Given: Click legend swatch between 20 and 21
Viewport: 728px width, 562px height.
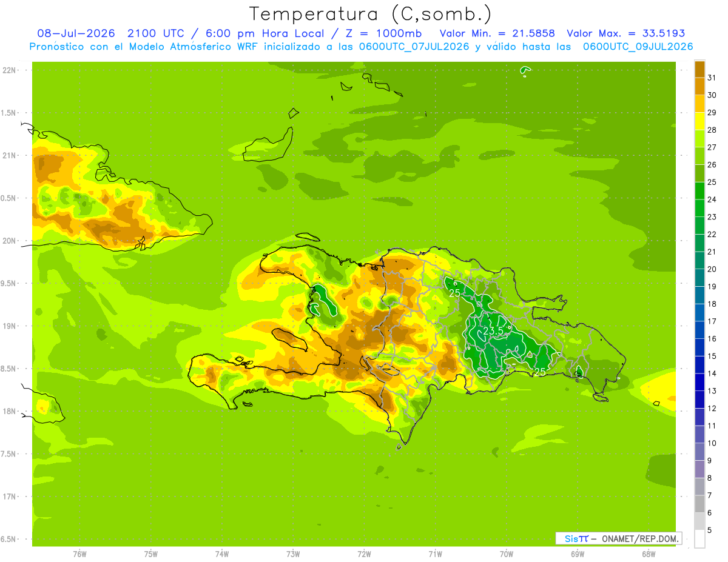Looking at the screenshot, I should 699,260.
